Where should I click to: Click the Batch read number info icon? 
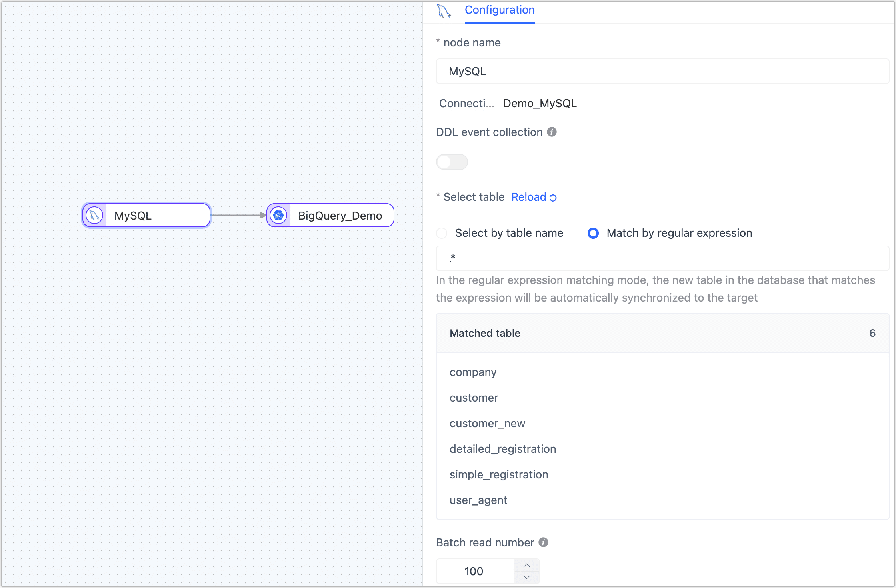click(x=543, y=542)
